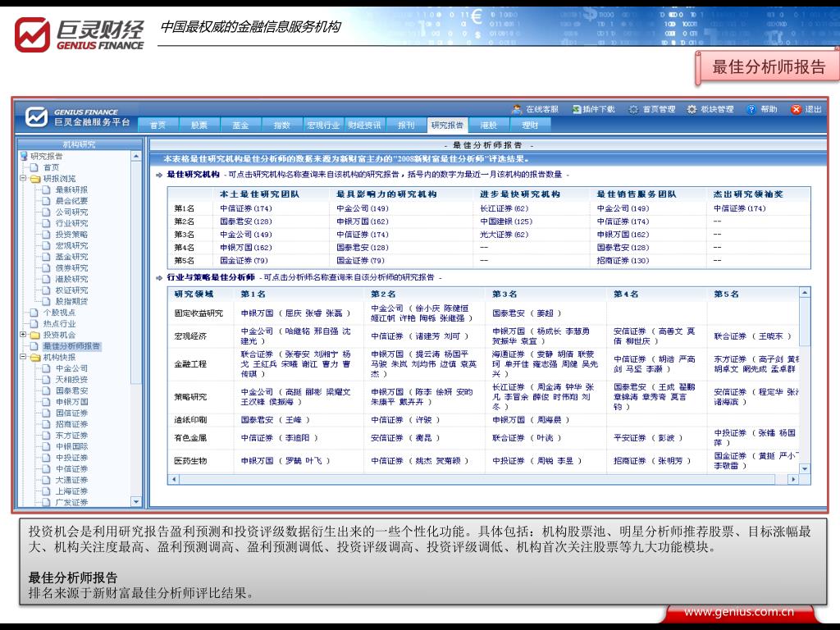The height and width of the screenshot is (630, 840).
Task: Click the 帮助 help question icon
Action: click(751, 109)
